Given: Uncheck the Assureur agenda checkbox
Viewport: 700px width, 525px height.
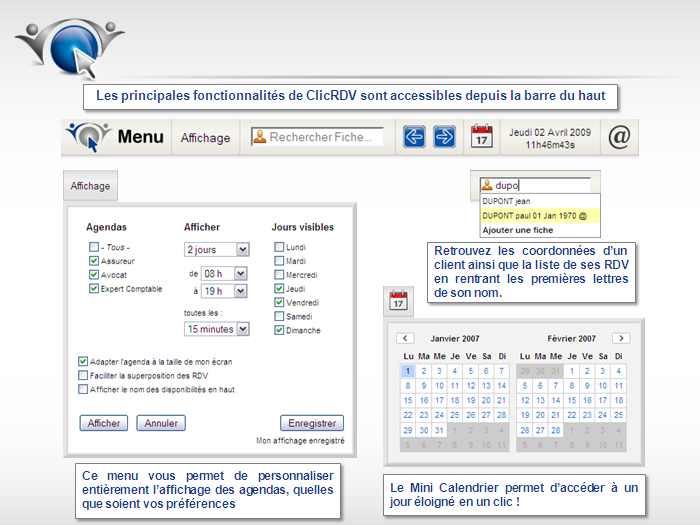Looking at the screenshot, I should click(94, 261).
